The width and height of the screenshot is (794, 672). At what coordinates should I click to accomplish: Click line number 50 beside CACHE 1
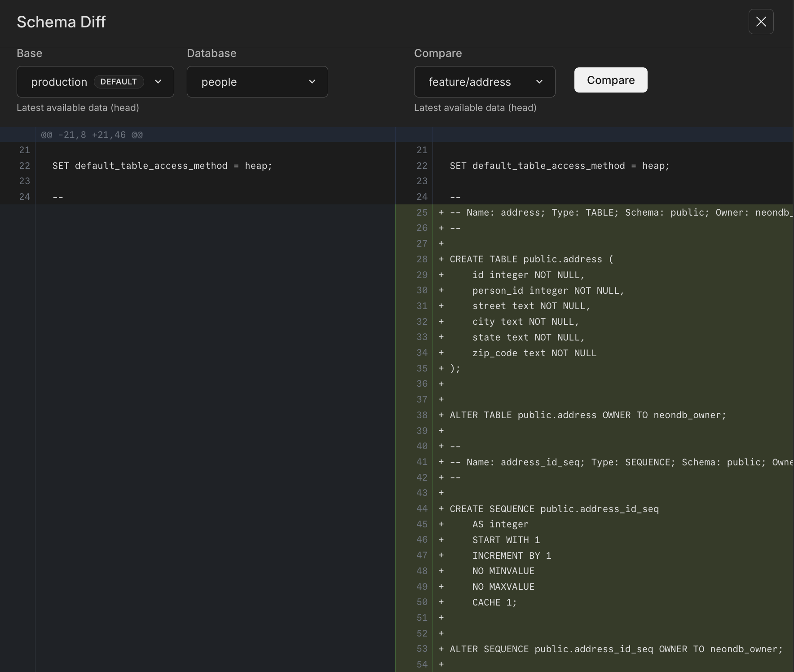[422, 602]
